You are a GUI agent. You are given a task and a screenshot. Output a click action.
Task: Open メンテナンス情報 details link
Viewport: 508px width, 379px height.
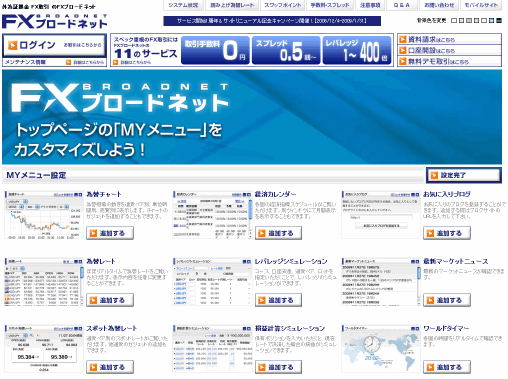click(85, 62)
